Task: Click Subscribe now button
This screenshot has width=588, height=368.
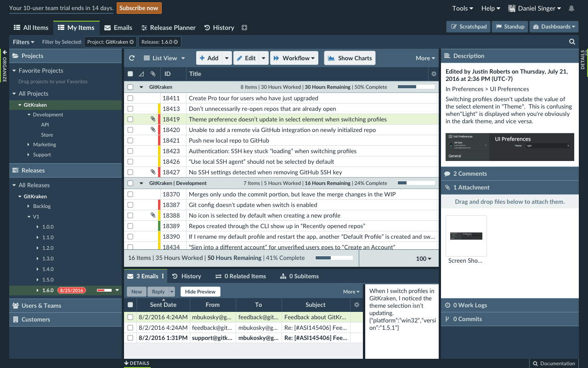Action: (139, 8)
